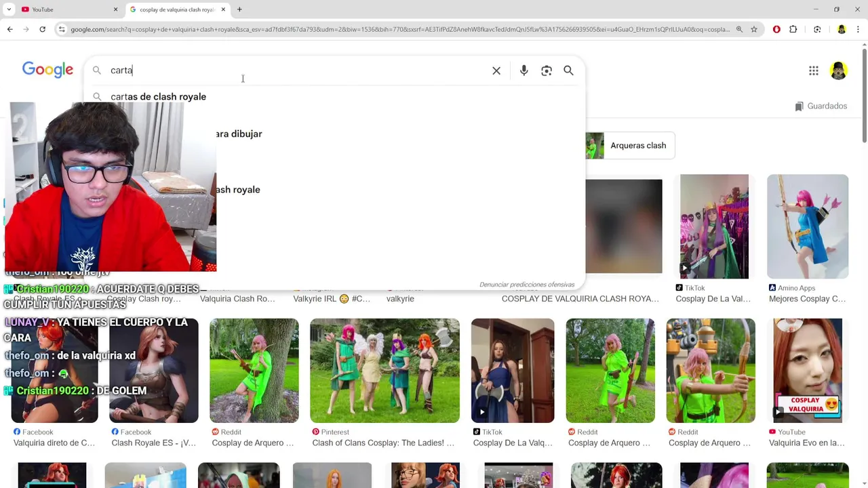Open Chrome three-dot menu

coord(859,29)
